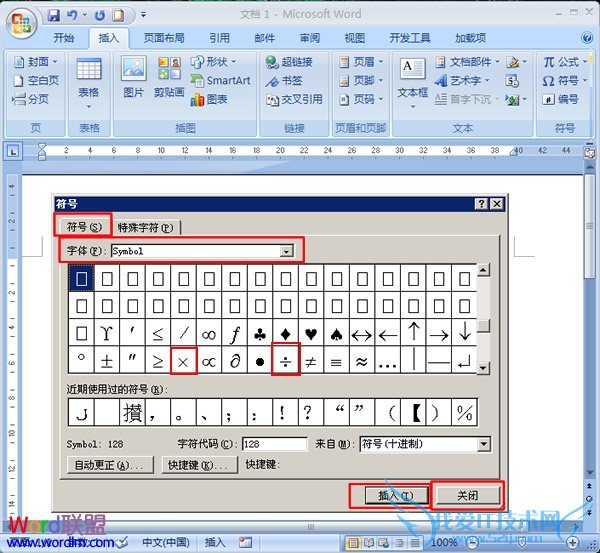The width and height of the screenshot is (600, 553).
Task: Click the dialog help ? button
Action: [x=481, y=204]
